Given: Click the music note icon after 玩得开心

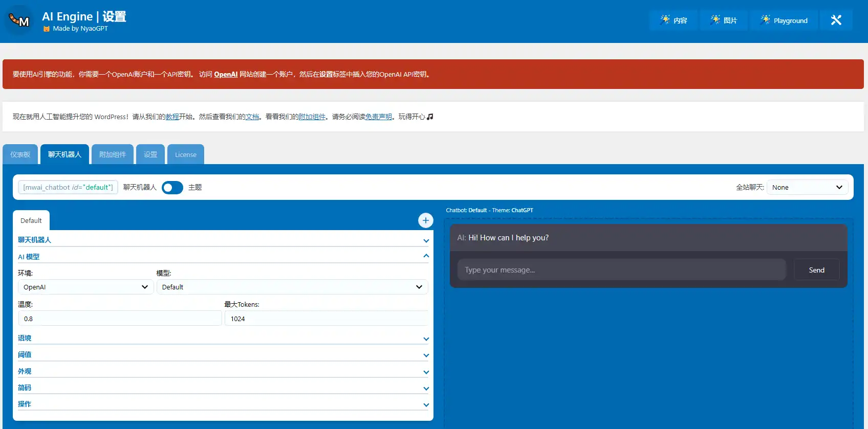Looking at the screenshot, I should tap(430, 117).
